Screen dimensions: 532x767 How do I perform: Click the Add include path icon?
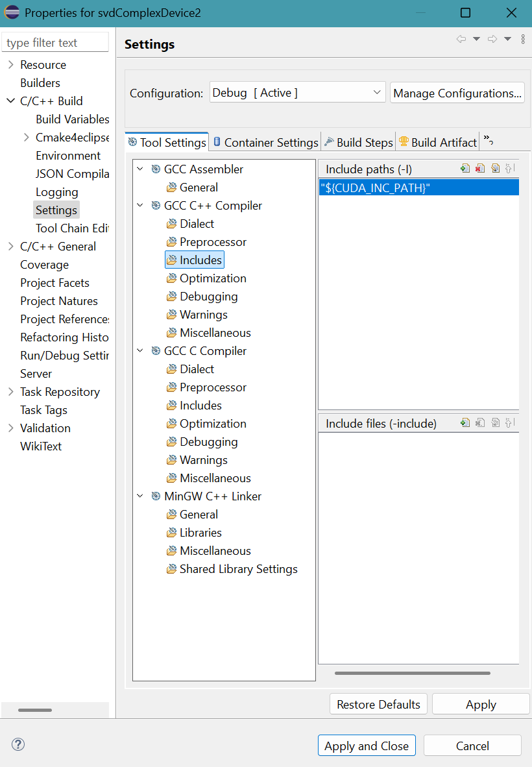[x=465, y=169]
